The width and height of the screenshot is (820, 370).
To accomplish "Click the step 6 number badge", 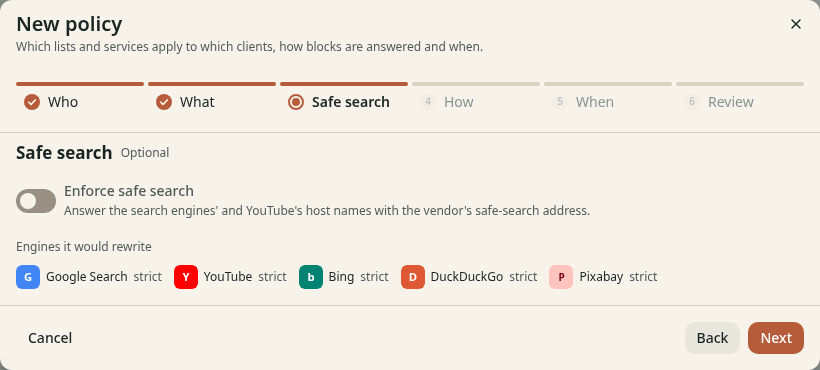I will click(x=692, y=102).
